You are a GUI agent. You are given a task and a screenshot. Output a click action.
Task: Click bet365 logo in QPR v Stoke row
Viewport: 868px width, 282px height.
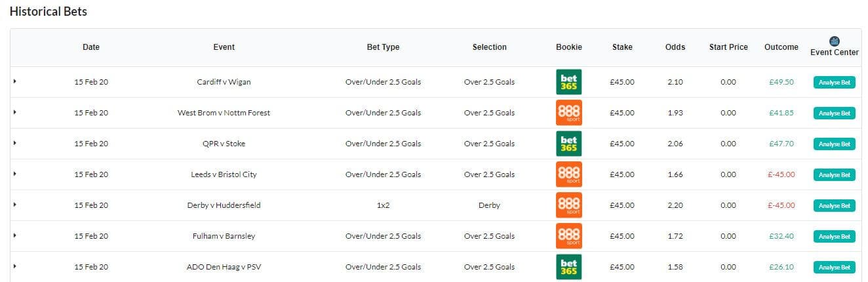coord(568,144)
